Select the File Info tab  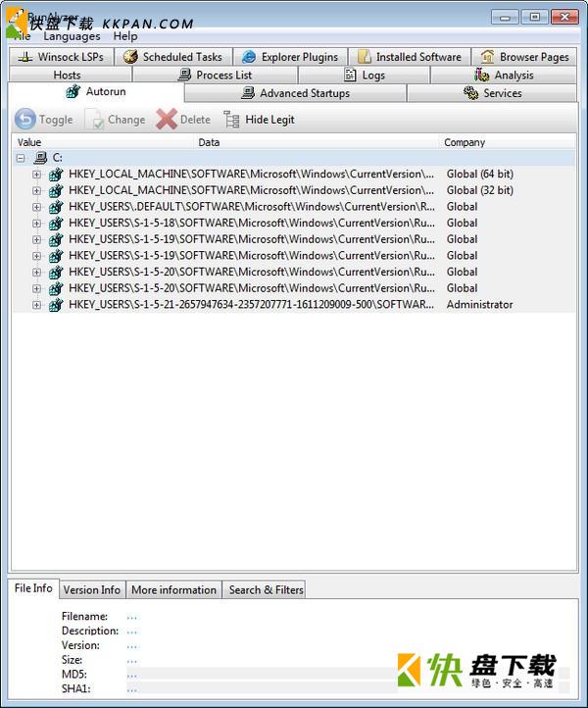[33, 588]
